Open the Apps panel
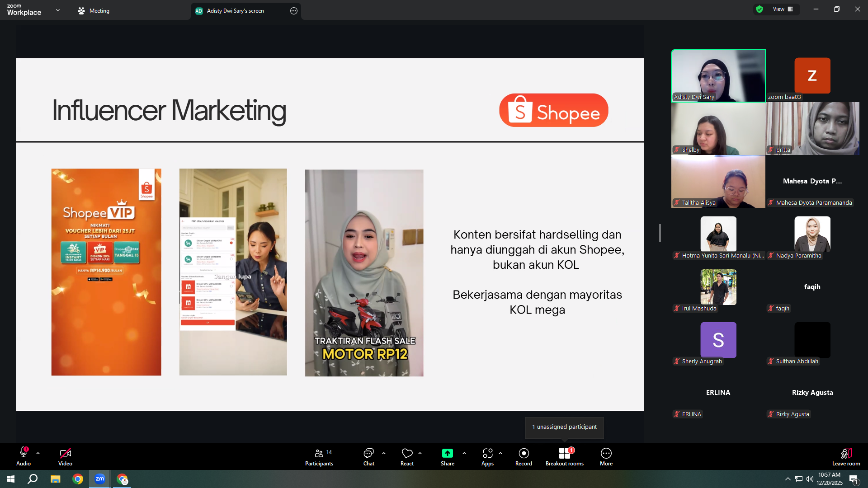The height and width of the screenshot is (488, 868). (487, 456)
